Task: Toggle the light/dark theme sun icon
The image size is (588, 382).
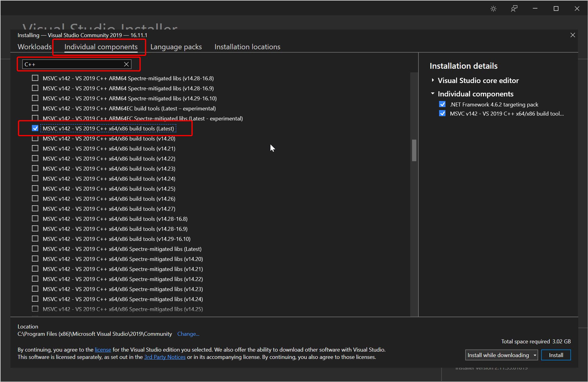Action: 493,9
